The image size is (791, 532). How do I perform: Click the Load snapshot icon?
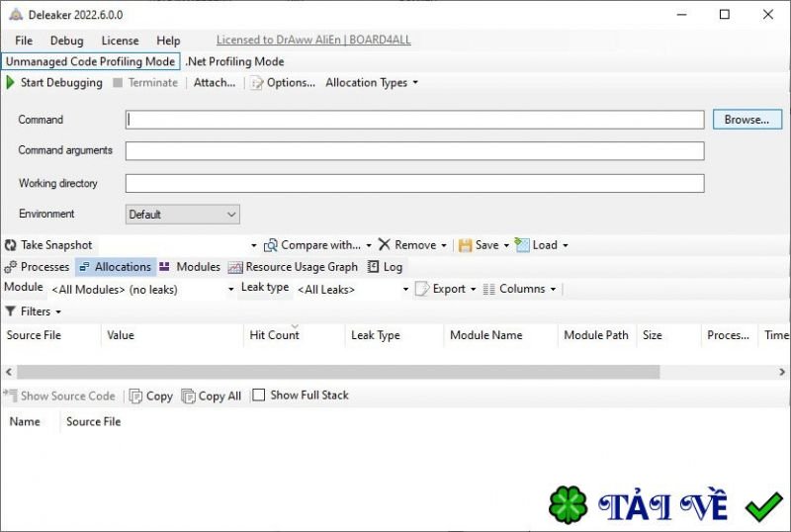pos(522,245)
